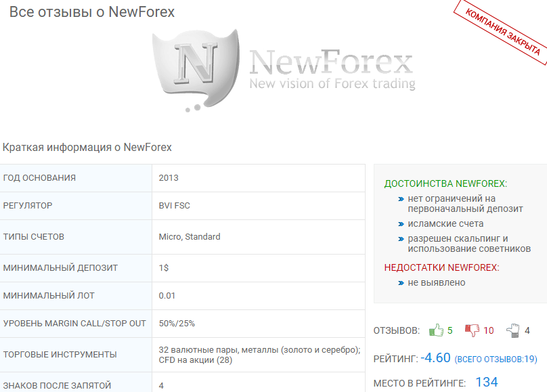Select the 'Торговые инструменты' row label
Image resolution: width=547 pixels, height=392 pixels.
(60, 355)
